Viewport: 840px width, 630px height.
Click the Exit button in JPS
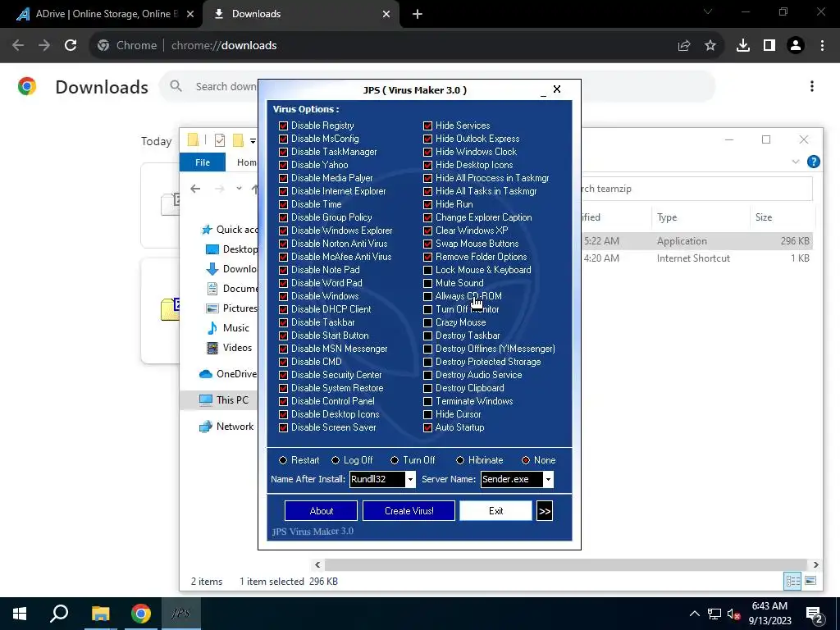coord(495,511)
